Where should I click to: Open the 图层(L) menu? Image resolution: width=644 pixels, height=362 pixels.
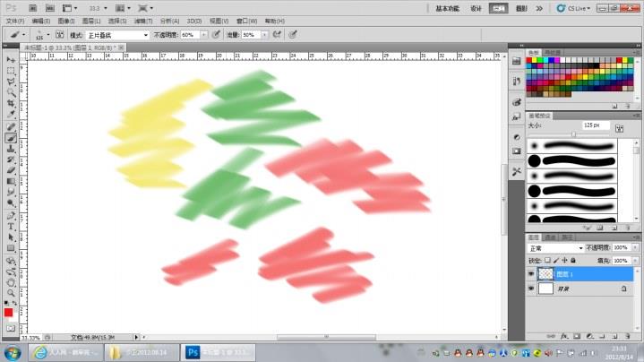[x=90, y=19]
